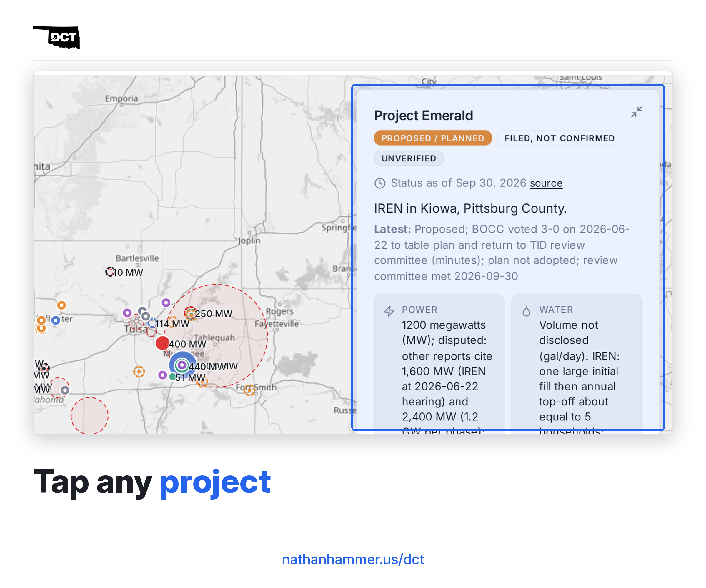Select the blue ring marker near Stillwater
The image size is (706, 588).
click(56, 320)
